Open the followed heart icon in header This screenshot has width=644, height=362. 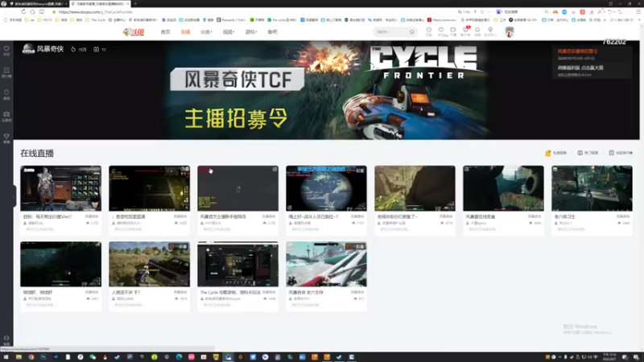[441, 31]
